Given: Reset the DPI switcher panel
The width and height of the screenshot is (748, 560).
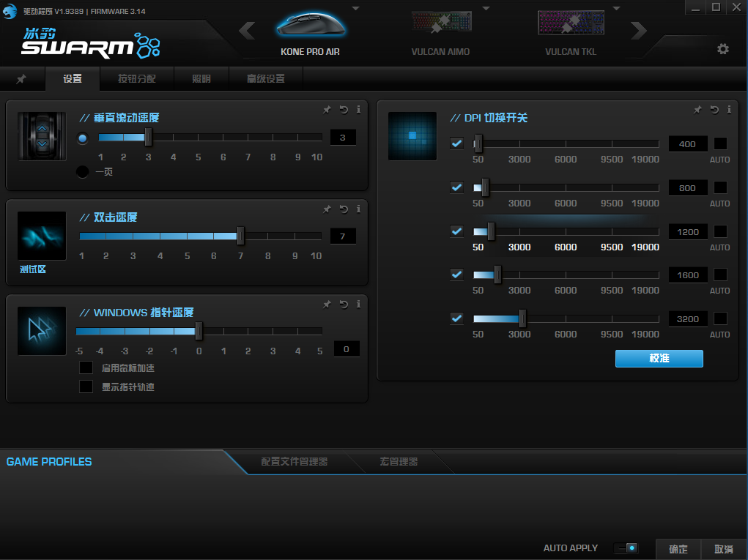Looking at the screenshot, I should point(714,110).
